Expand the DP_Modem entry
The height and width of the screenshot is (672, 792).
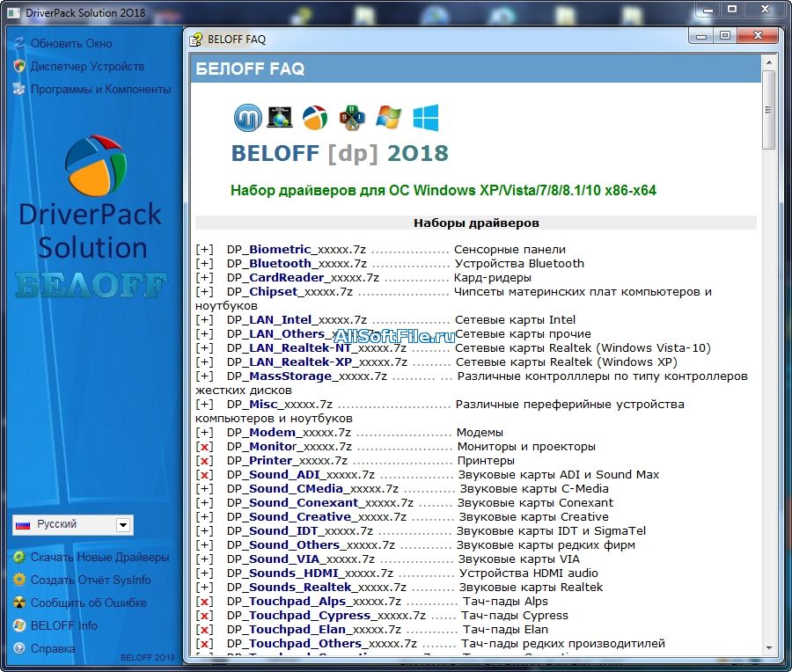(x=204, y=433)
